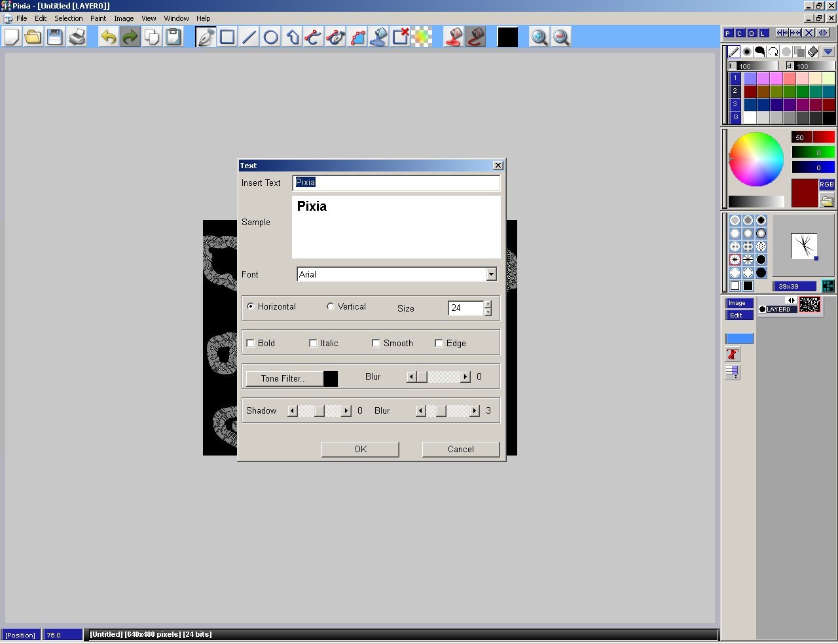The width and height of the screenshot is (838, 644).
Task: Click the red T text tool icon
Action: pyautogui.click(x=733, y=355)
